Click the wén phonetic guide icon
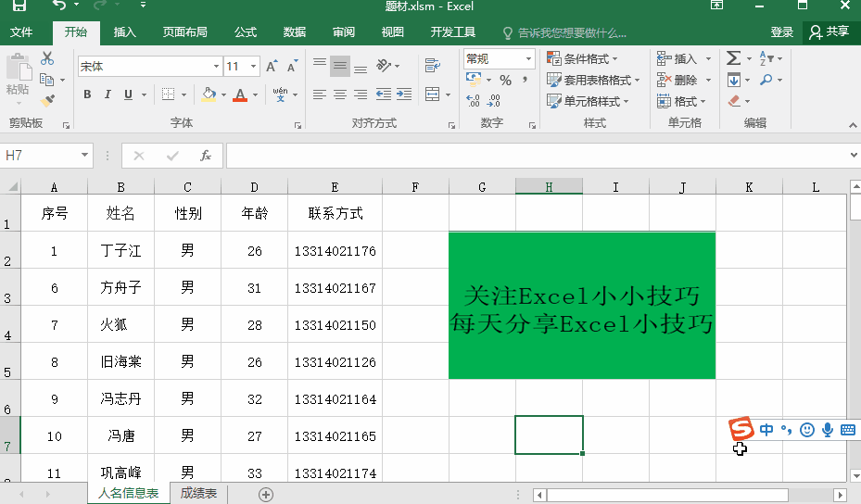Image resolution: width=861 pixels, height=504 pixels. [280, 94]
